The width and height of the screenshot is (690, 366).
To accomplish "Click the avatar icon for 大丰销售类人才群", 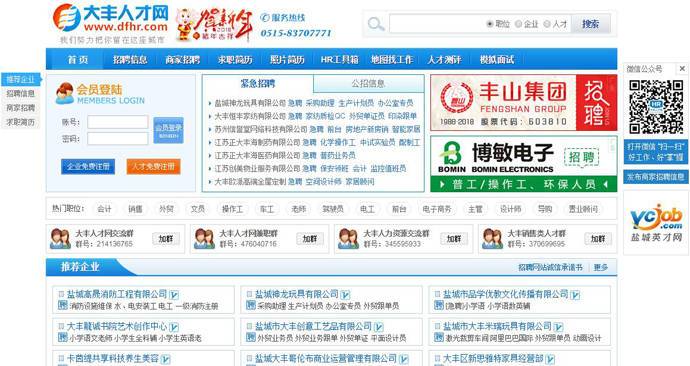I will [492, 239].
